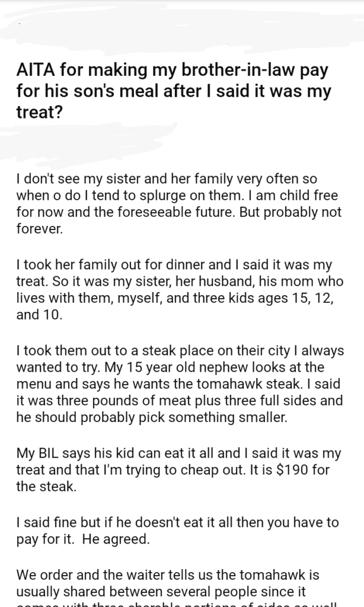The width and height of the screenshot is (364, 607).
Task: Click the paragraph starting "I said fine"
Action: [x=178, y=529]
